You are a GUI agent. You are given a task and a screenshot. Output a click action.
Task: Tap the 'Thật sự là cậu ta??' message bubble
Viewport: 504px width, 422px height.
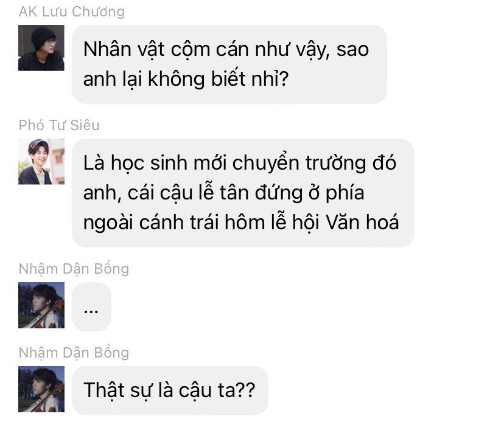(170, 390)
